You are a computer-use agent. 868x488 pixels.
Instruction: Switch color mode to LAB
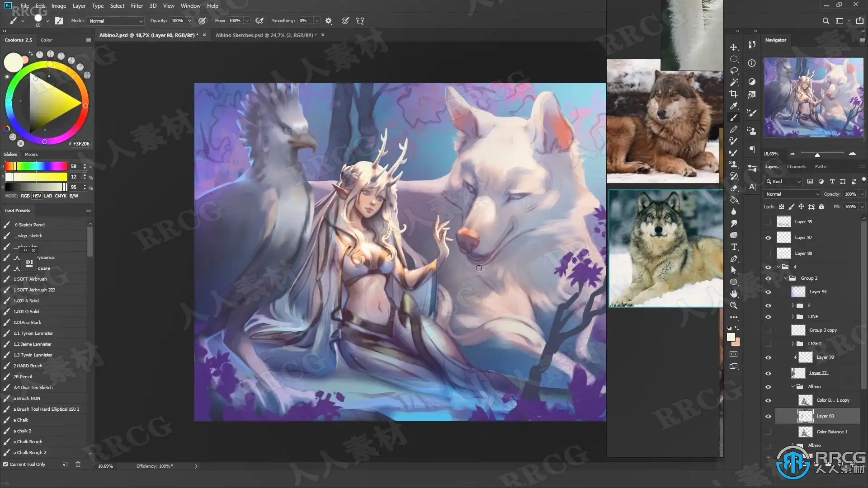[x=48, y=196]
